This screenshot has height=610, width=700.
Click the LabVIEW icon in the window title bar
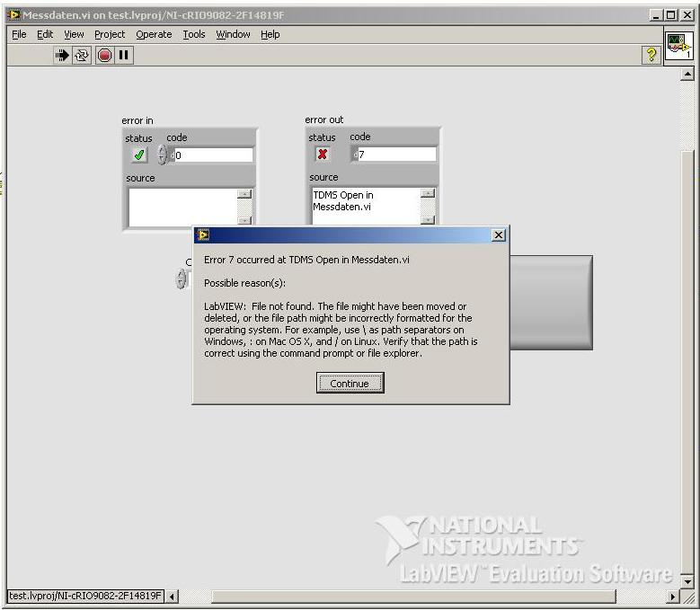[13, 14]
